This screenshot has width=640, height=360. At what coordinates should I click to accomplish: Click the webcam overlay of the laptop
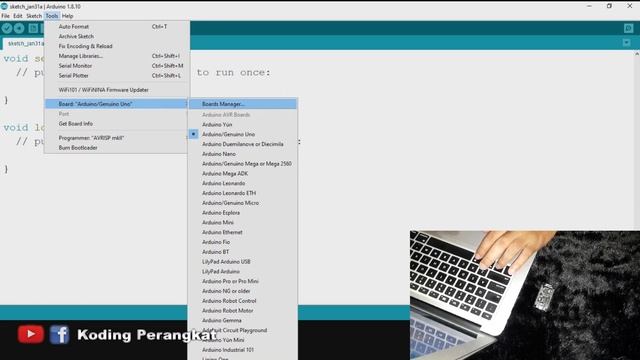pyautogui.click(x=525, y=296)
